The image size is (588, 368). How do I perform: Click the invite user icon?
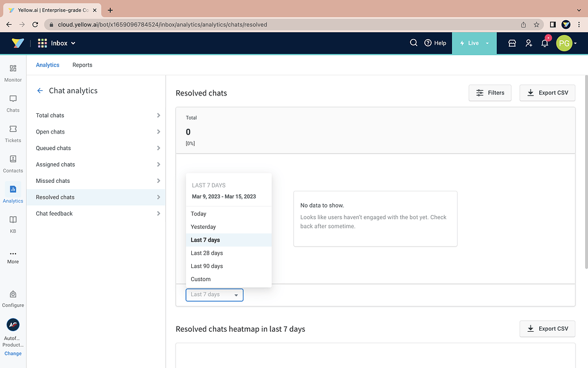528,43
